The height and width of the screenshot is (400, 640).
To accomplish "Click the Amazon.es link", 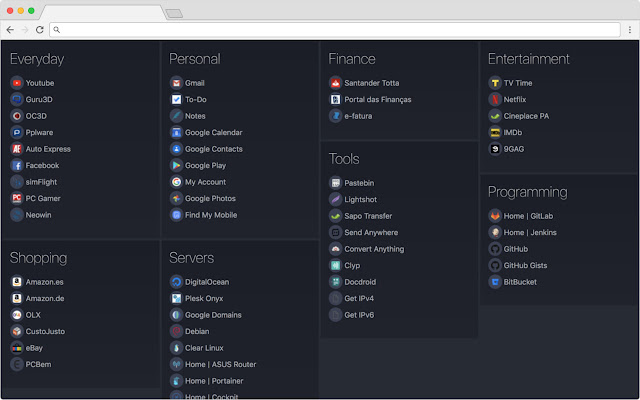I will [x=44, y=282].
